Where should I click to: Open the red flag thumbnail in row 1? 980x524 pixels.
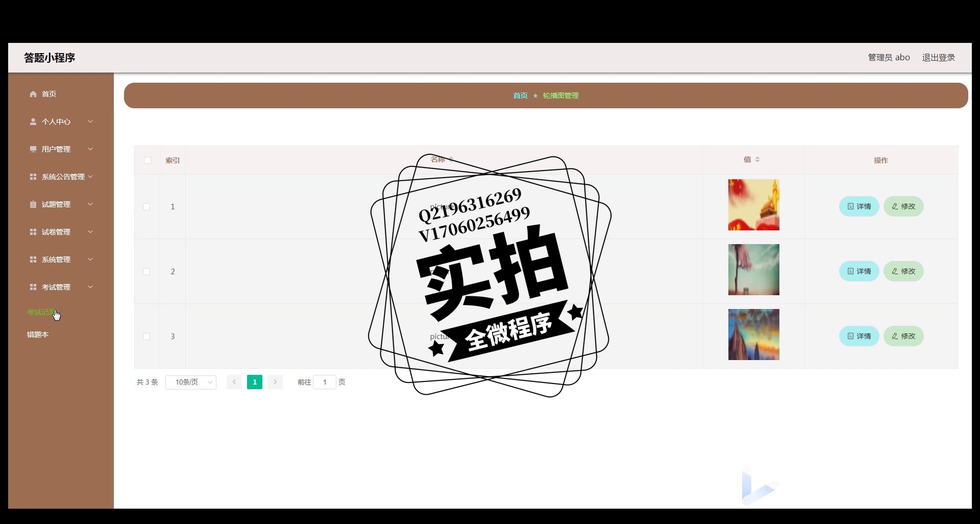coord(753,205)
